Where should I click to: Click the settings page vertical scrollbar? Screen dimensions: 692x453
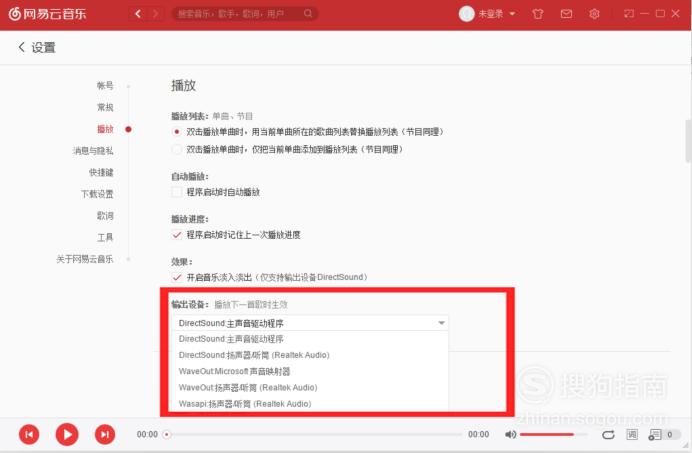[688, 140]
